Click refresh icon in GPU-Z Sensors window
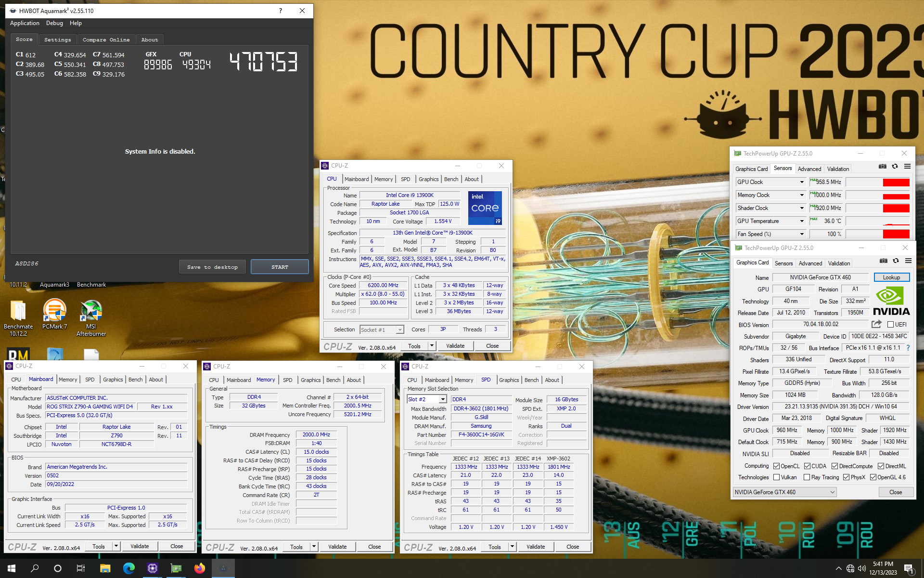 click(x=895, y=167)
